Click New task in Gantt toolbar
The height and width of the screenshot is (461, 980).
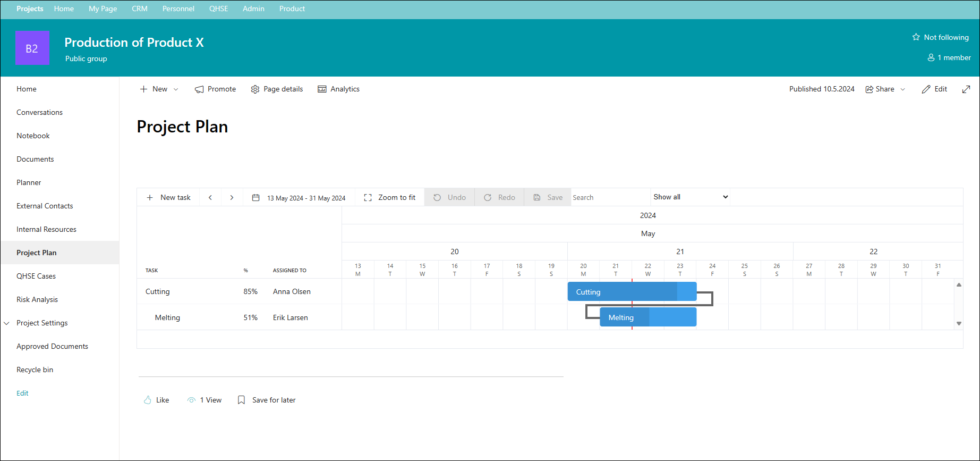pyautogui.click(x=168, y=197)
